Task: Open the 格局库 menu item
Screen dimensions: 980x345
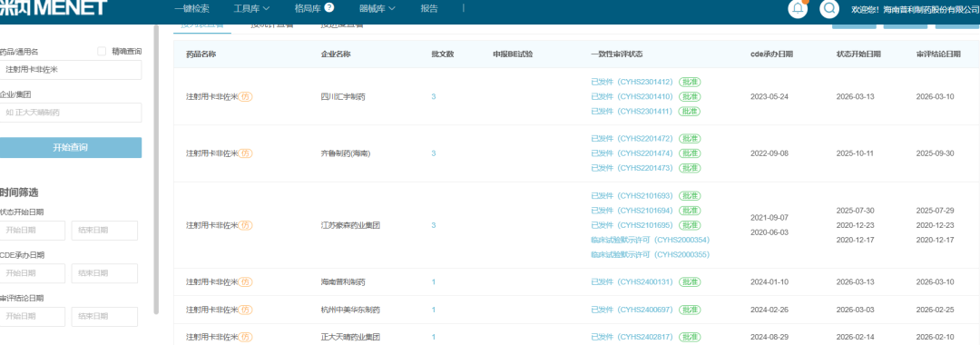Action: tap(308, 9)
